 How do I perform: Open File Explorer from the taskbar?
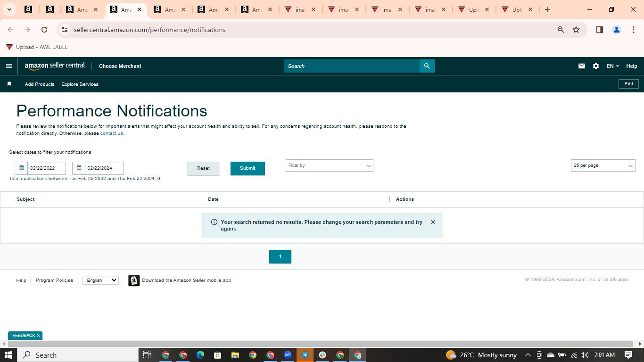click(235, 355)
